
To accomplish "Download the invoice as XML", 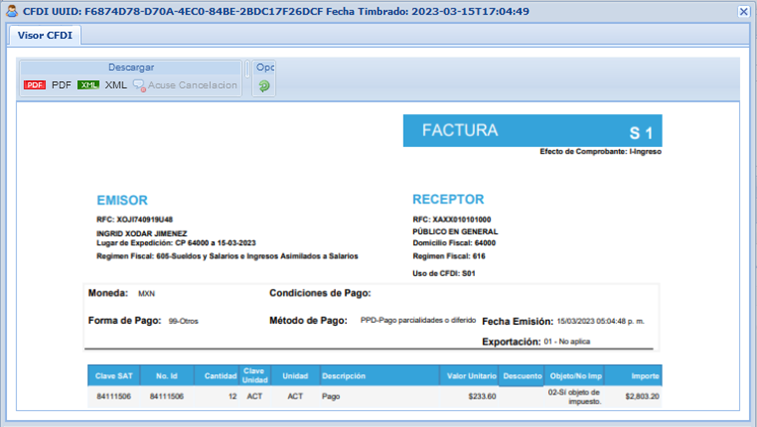I will coord(116,86).
